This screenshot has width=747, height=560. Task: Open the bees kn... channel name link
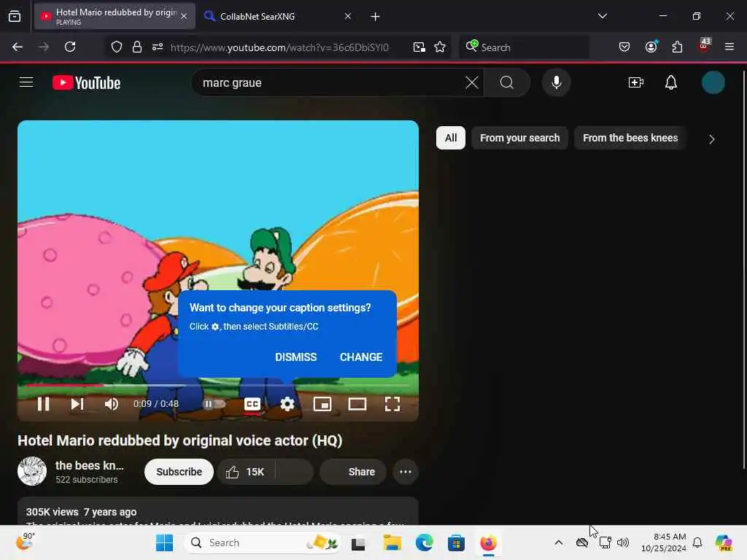(x=90, y=466)
